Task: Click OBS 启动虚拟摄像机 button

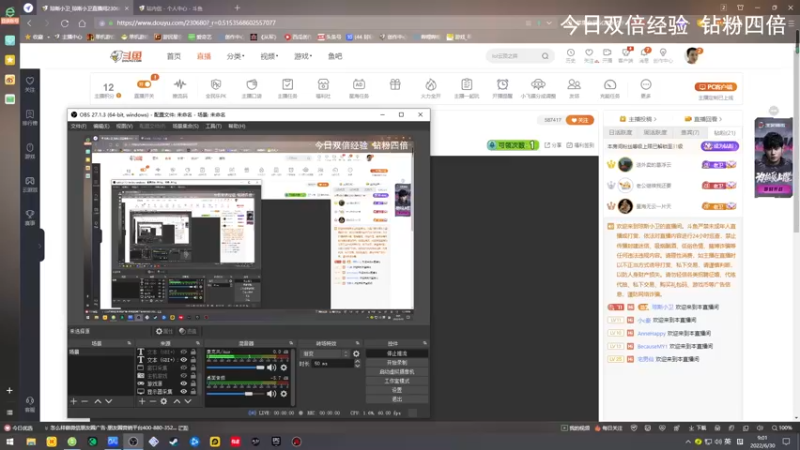Action: [397, 372]
